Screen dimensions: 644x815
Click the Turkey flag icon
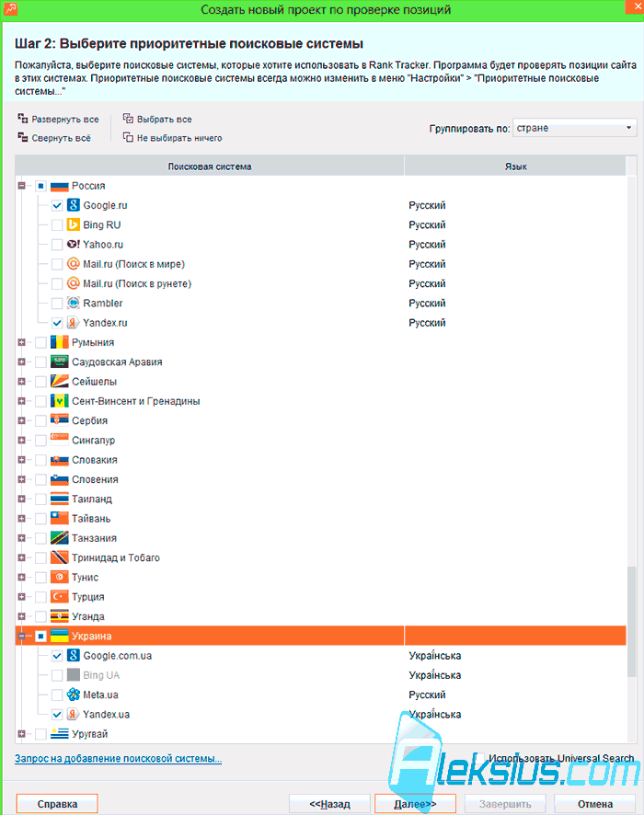point(59,597)
